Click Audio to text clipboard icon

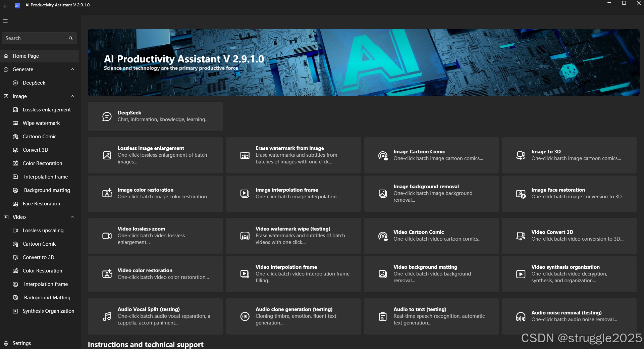[x=383, y=316]
